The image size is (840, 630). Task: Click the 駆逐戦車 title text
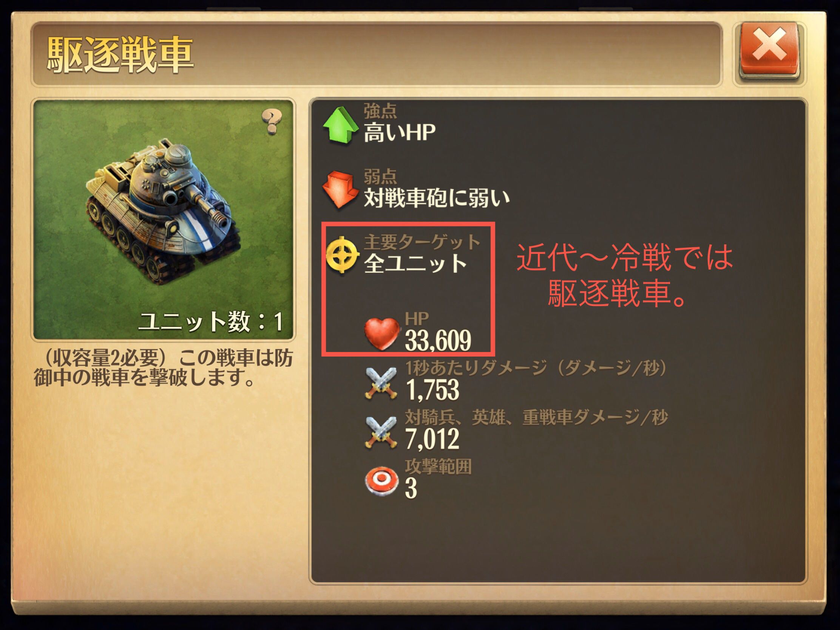click(x=121, y=55)
